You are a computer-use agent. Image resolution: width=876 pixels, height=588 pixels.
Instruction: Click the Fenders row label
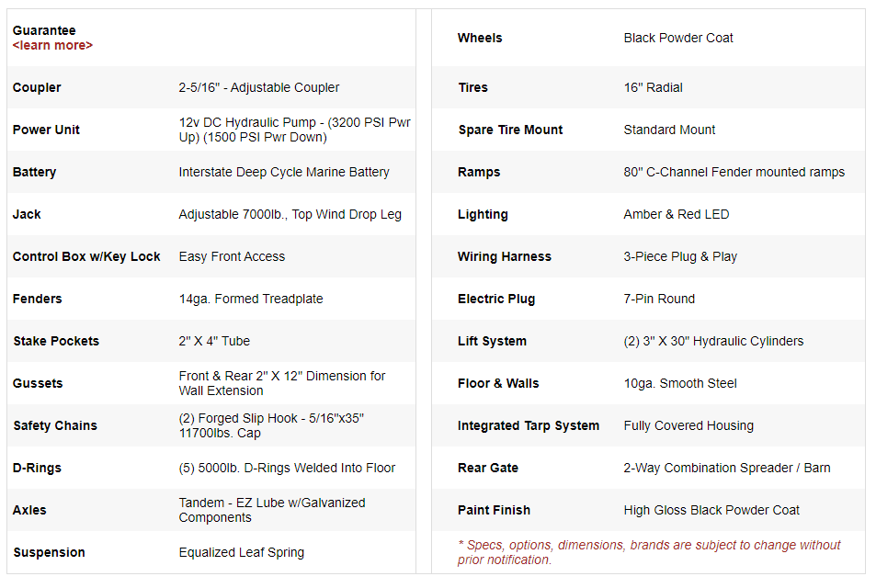pyautogui.click(x=39, y=299)
